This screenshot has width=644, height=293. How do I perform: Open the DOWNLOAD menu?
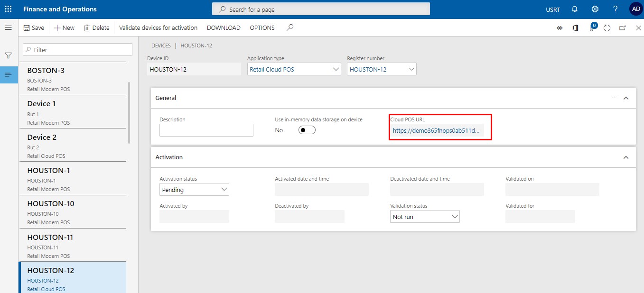224,28
